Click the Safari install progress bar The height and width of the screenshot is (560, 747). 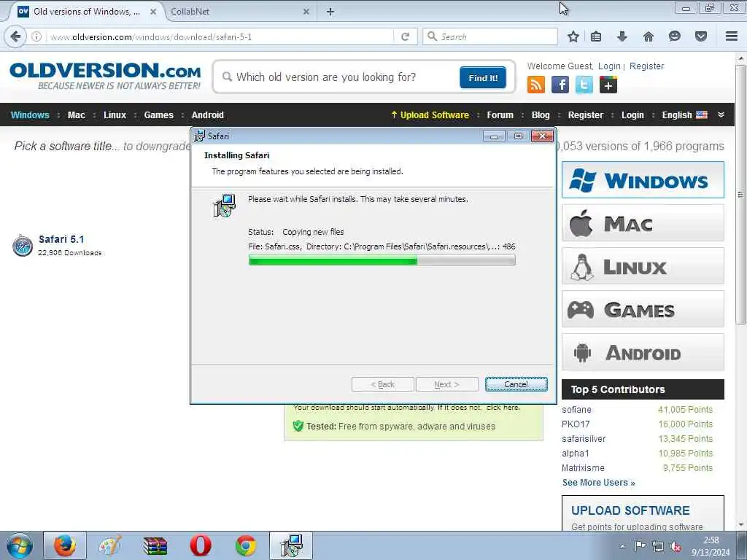(x=382, y=260)
